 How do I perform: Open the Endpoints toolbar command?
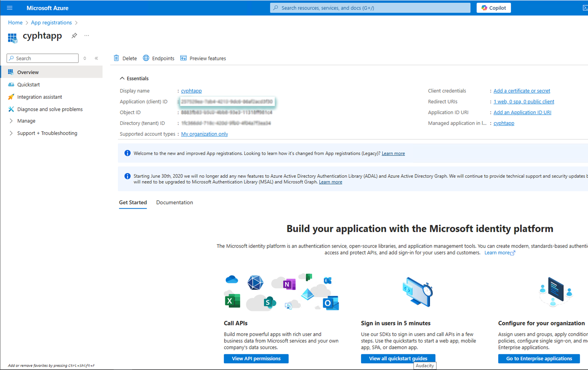pos(159,58)
